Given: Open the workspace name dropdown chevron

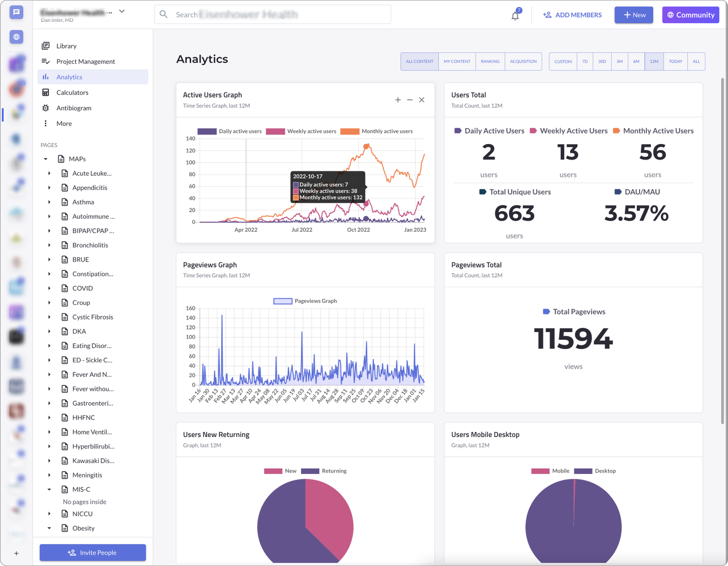Looking at the screenshot, I should click(x=122, y=11).
